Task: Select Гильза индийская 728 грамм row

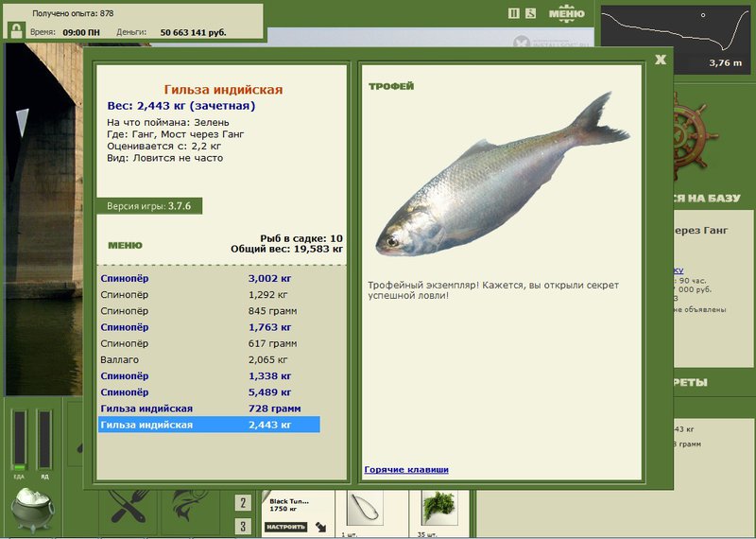Action: tap(209, 409)
